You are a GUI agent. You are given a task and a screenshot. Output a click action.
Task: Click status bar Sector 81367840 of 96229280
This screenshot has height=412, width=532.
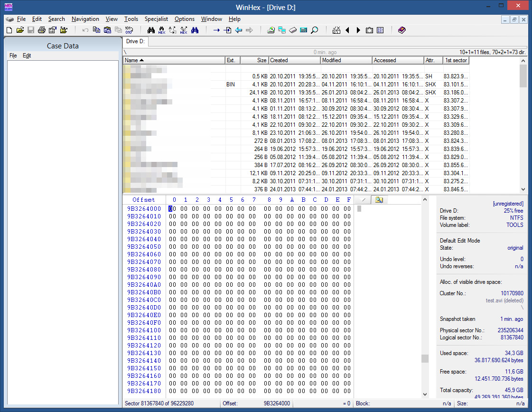(x=159, y=403)
